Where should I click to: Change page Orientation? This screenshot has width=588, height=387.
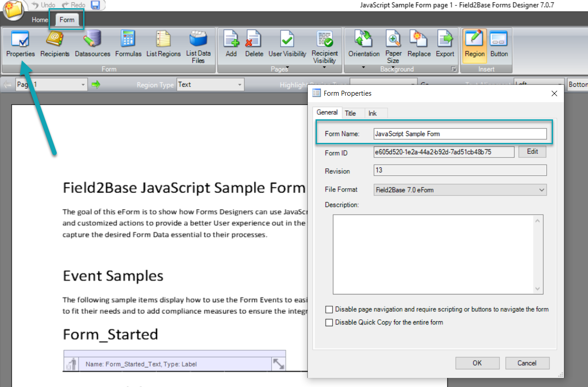click(364, 44)
